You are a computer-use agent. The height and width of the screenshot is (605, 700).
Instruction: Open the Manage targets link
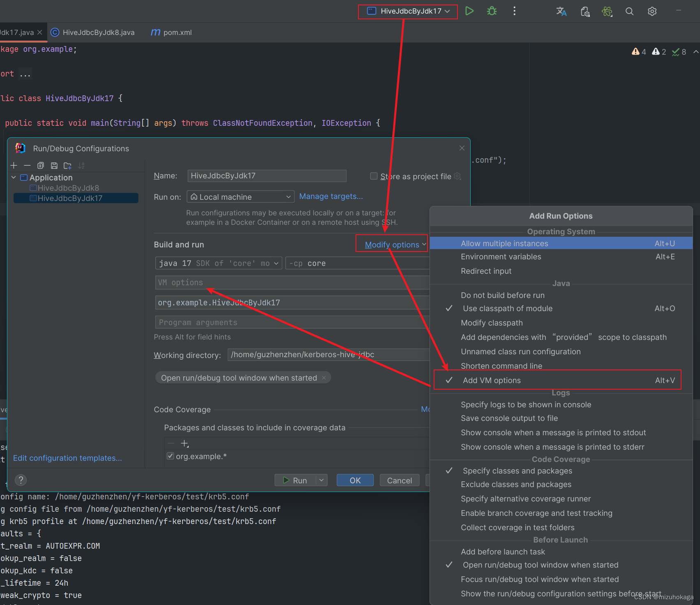point(331,196)
